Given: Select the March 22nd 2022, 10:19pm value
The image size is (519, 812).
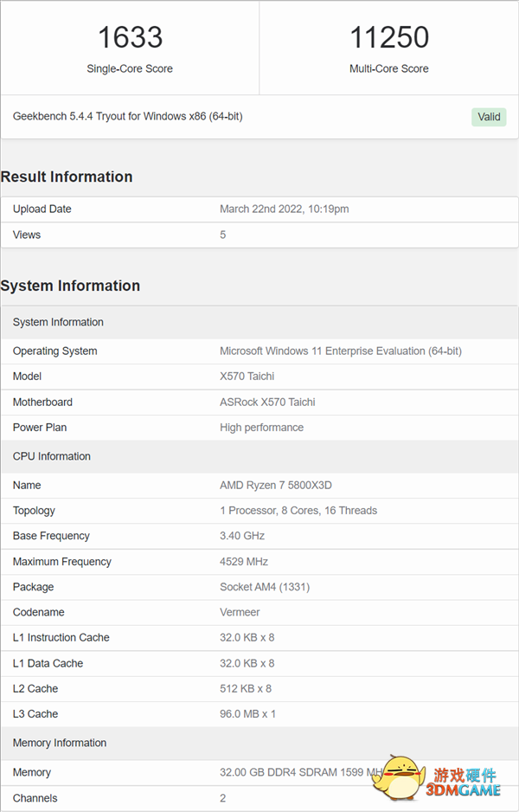Looking at the screenshot, I should pos(284,209).
